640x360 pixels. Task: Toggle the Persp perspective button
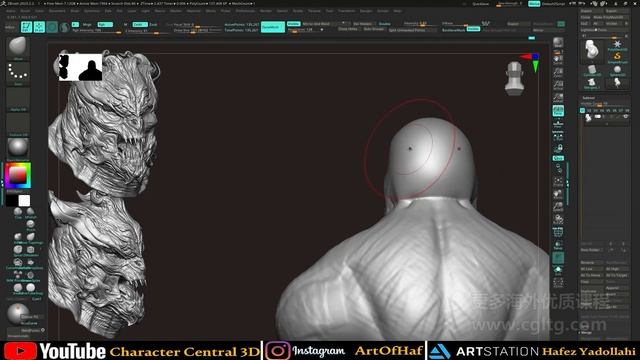click(x=558, y=111)
